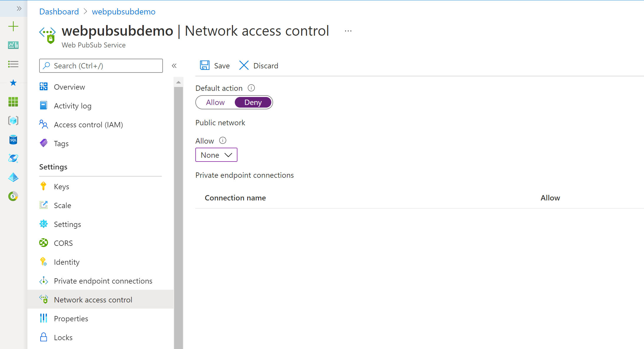The width and height of the screenshot is (644, 349).
Task: Click the Discard X icon
Action: click(x=244, y=65)
